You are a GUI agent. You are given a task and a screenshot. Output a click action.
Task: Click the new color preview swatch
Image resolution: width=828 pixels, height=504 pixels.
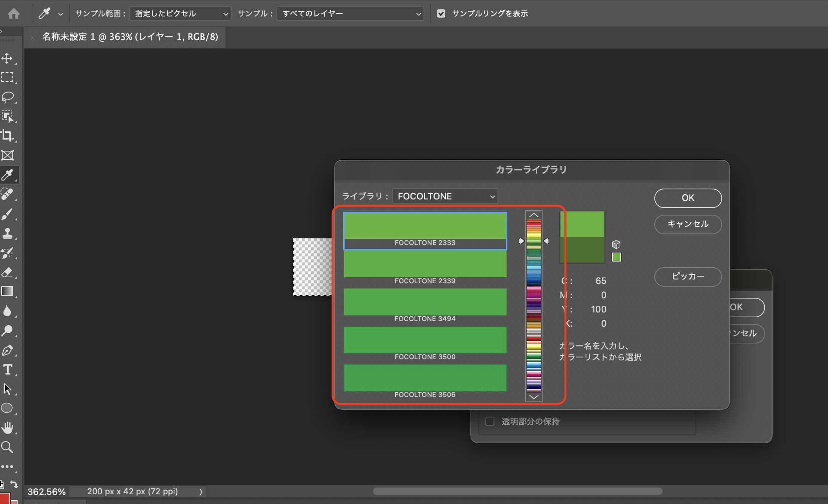(x=582, y=224)
